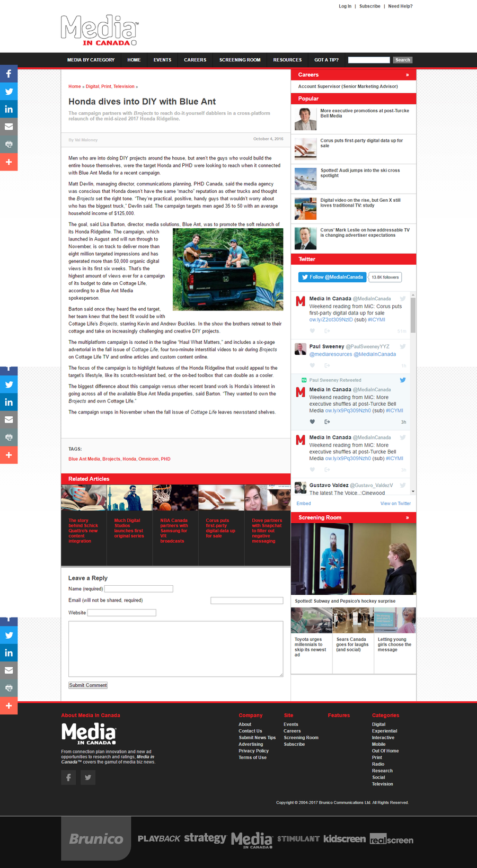Like the Paul Sweeney retweeted tweet
Viewport: 477px width, 868px height.
click(312, 422)
